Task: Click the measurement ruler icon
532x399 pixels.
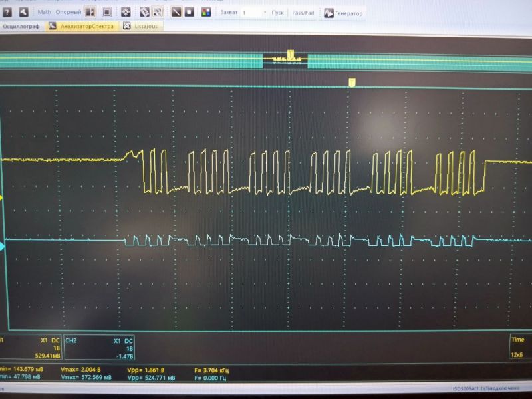Action: click(144, 12)
